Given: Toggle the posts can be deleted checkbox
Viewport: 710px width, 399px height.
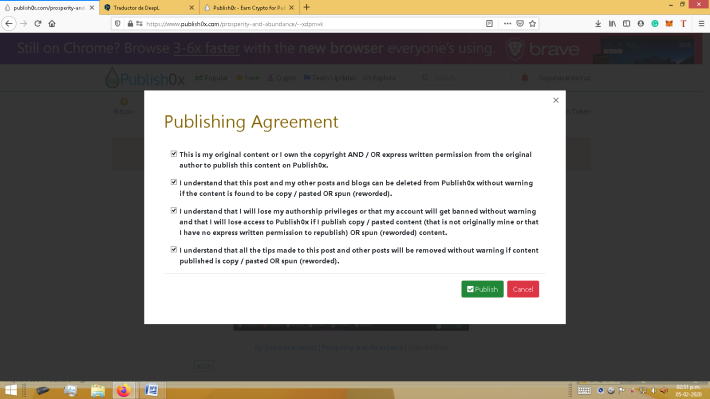Looking at the screenshot, I should click(173, 182).
